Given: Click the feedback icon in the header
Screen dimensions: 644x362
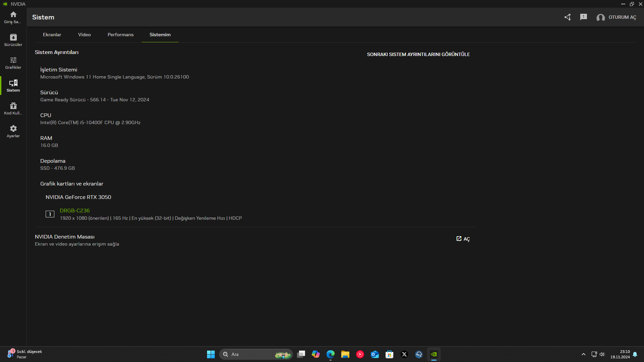Looking at the screenshot, I should (584, 17).
